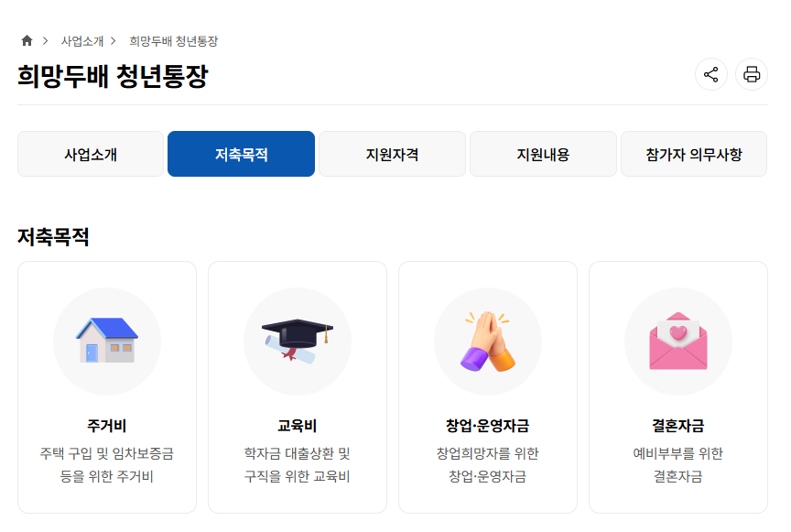Click the 사업소개 breadcrumb link

coord(82,41)
